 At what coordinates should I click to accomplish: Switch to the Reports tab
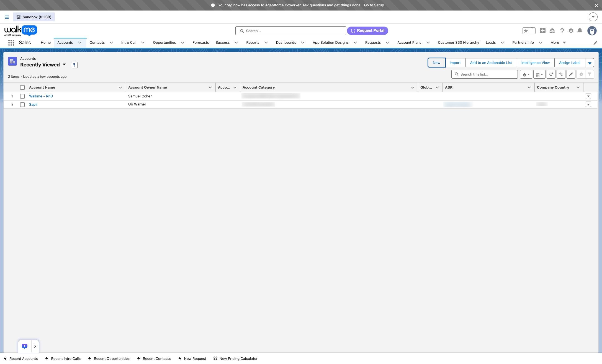[x=253, y=43]
